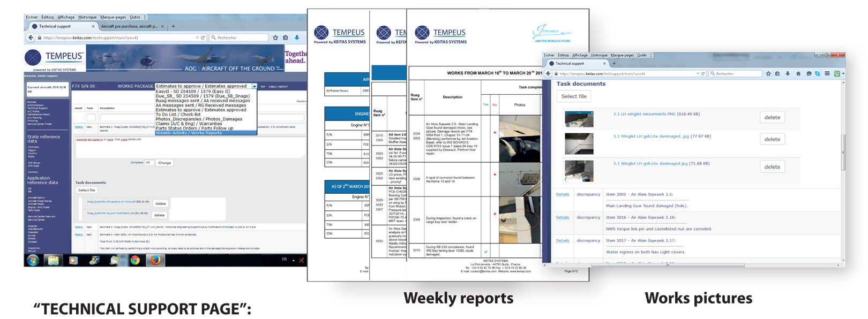Image resolution: width=868 pixels, height=319 pixels.
Task: Delete 'Ruag_Quote Rev 05 signed by Air Alsie.pdf'
Action: [160, 203]
